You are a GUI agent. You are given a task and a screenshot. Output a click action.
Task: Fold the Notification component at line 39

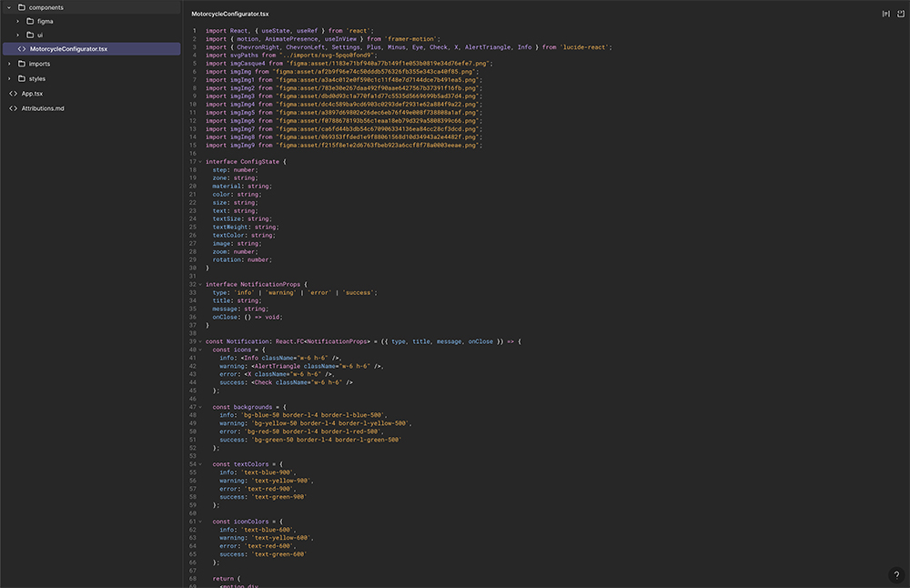coord(200,341)
